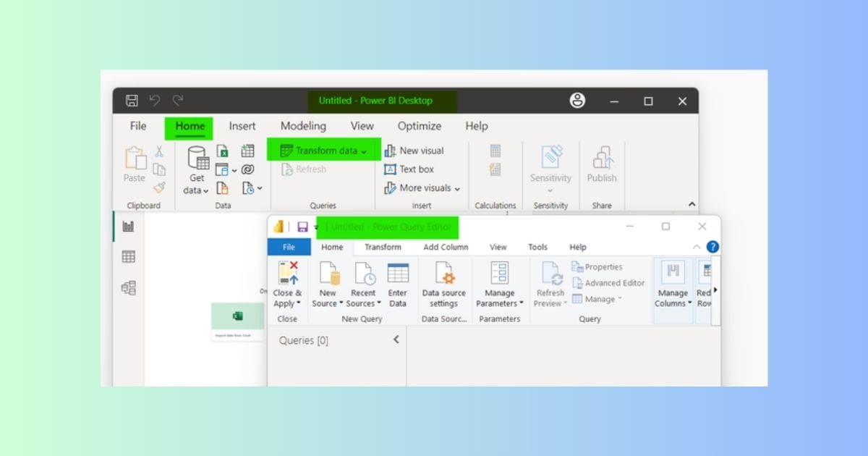This screenshot has width=868, height=456.
Task: Select the Home tab in Power BI Desktop
Action: tap(190, 127)
